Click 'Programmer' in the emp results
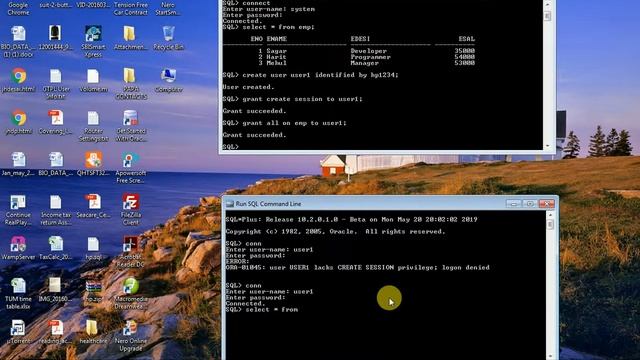 tap(371, 57)
